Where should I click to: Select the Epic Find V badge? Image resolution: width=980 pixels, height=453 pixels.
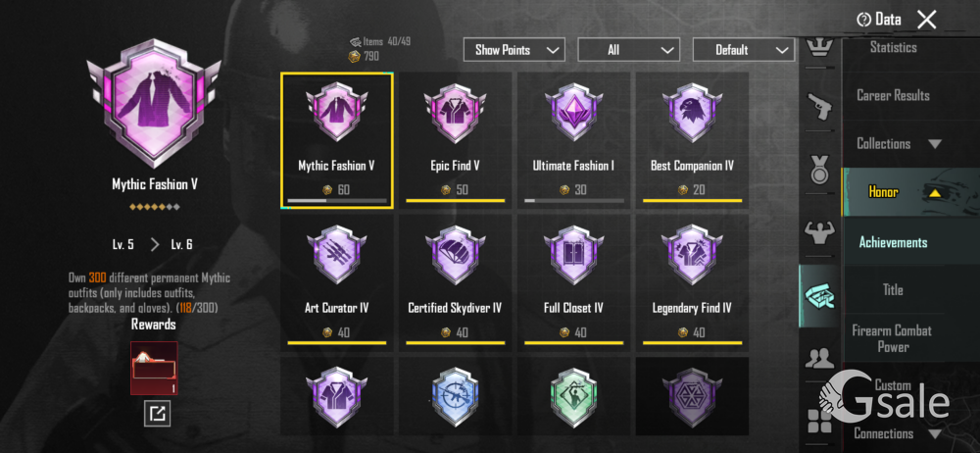click(456, 137)
